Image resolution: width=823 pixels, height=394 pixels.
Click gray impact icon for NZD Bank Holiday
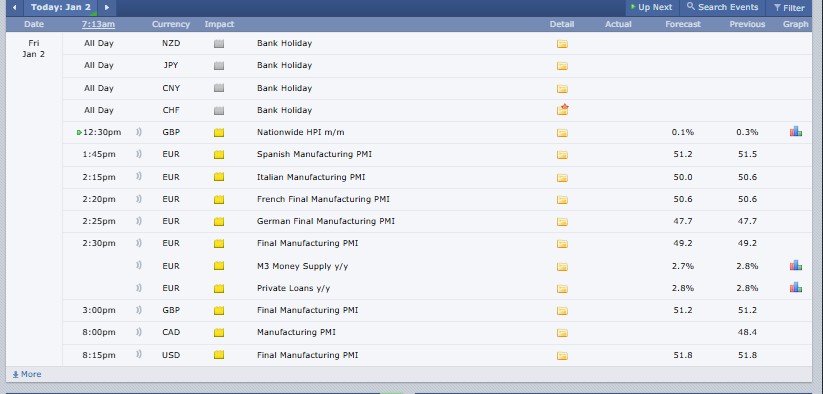click(219, 44)
